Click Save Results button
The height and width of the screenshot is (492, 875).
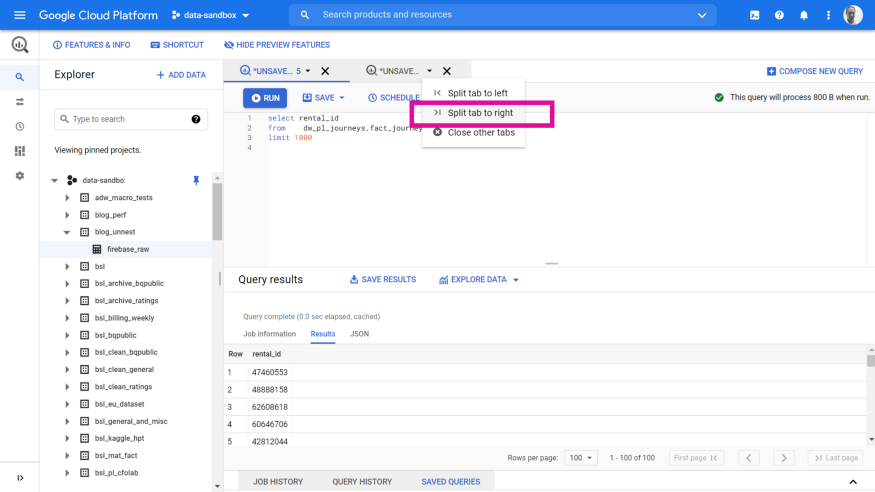tap(383, 279)
